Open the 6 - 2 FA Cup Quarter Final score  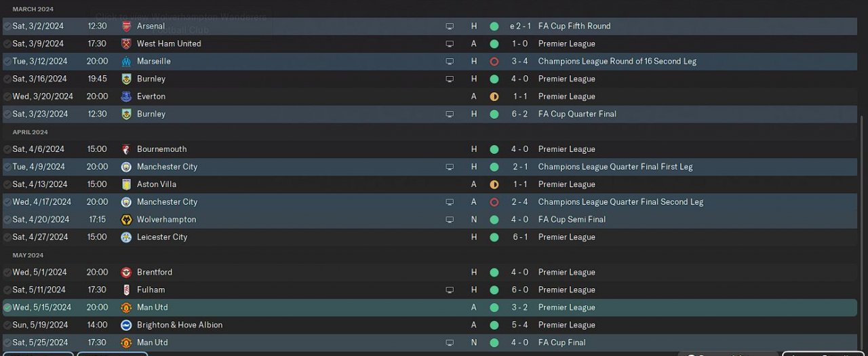point(520,114)
